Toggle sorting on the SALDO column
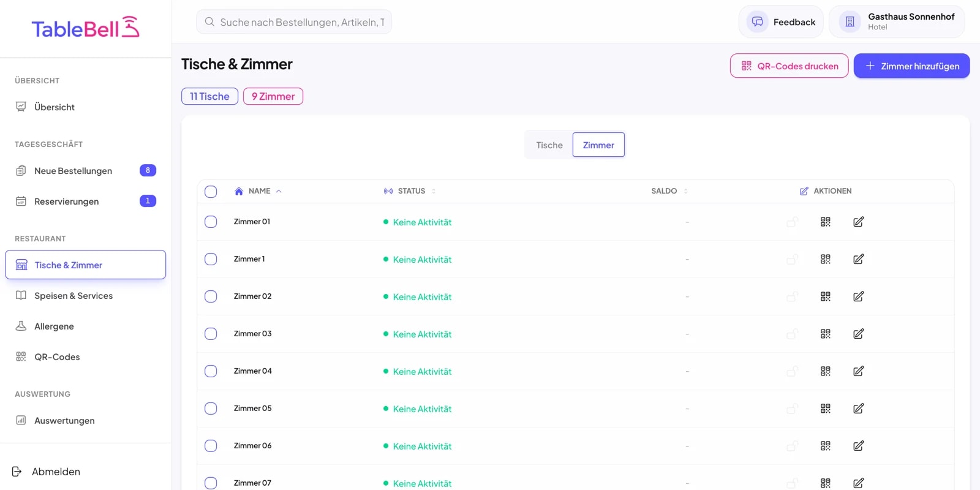This screenshot has height=490, width=980. tap(685, 191)
